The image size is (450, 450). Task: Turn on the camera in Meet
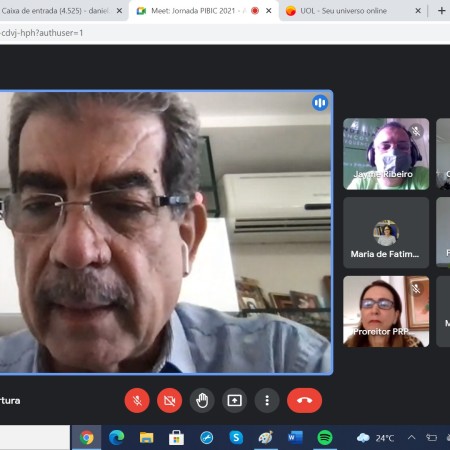pyautogui.click(x=169, y=400)
